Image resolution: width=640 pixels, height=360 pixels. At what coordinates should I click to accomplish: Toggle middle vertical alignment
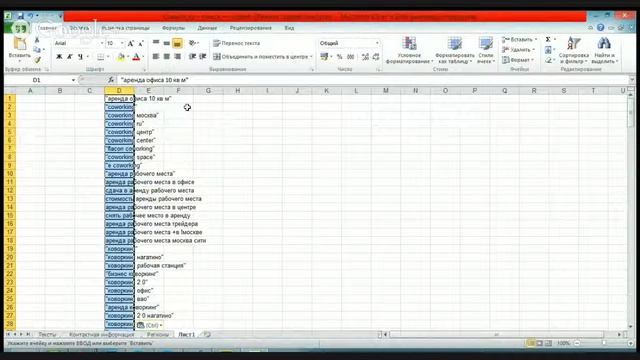167,42
